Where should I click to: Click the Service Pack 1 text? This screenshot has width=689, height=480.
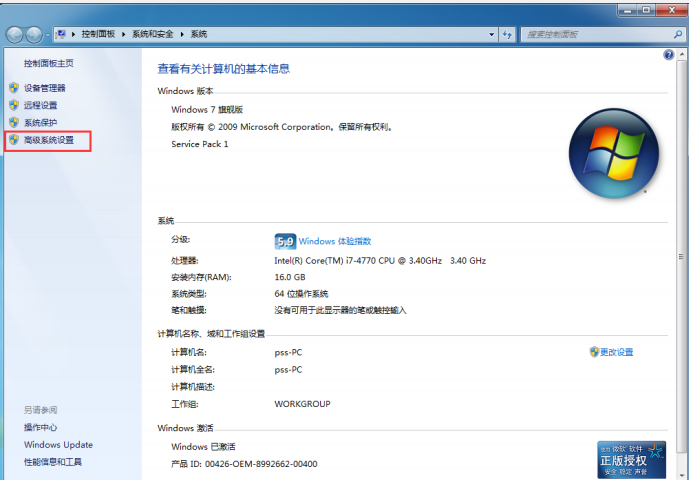tap(199, 144)
